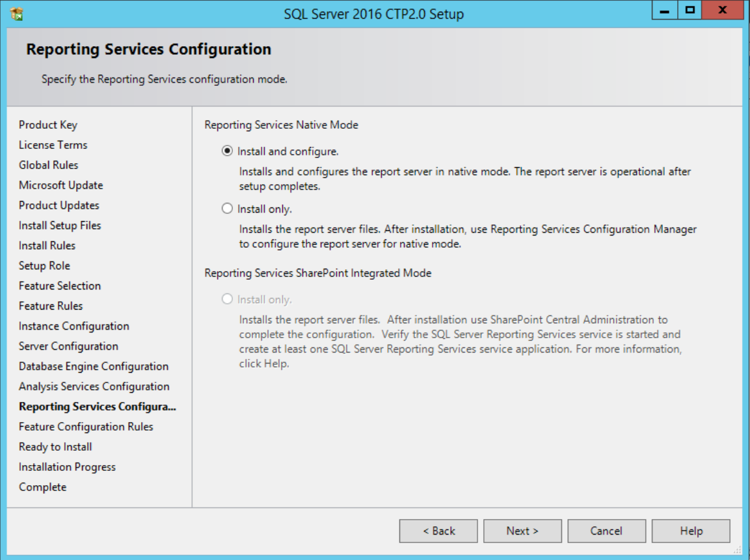This screenshot has height=560, width=750.
Task: Click the 'SQL Server 2016 CTP2.0 Setup' title text
Action: pos(373,14)
